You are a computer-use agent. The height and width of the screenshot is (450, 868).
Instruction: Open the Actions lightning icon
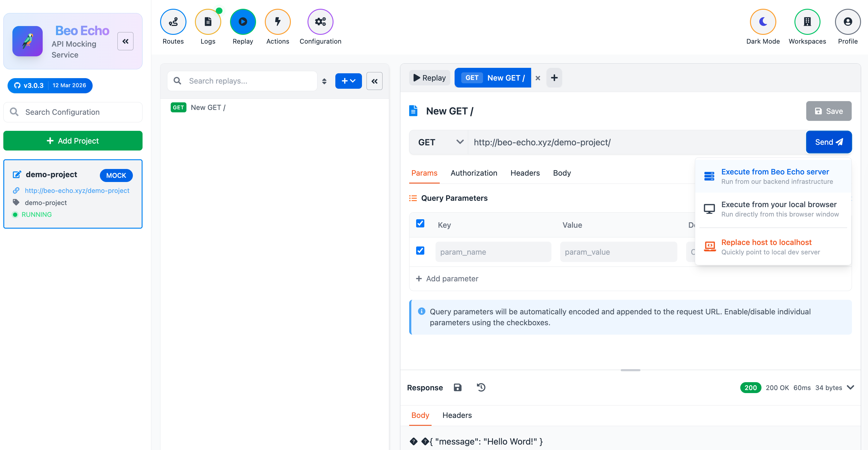pos(277,22)
